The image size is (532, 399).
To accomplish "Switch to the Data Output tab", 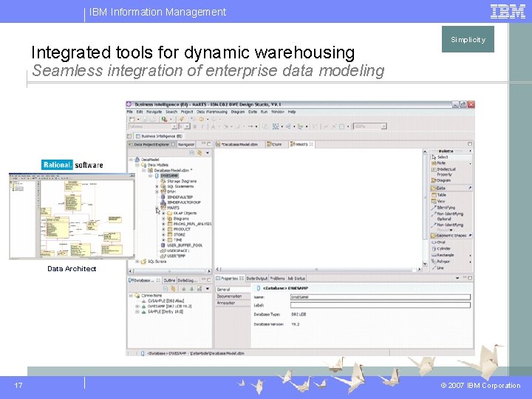I will (x=256, y=279).
